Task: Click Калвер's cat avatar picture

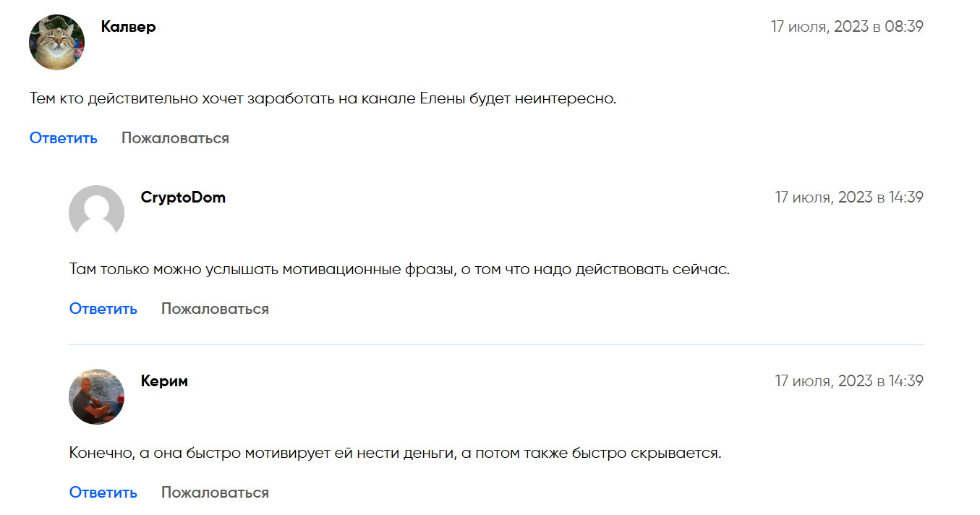Action: [56, 42]
